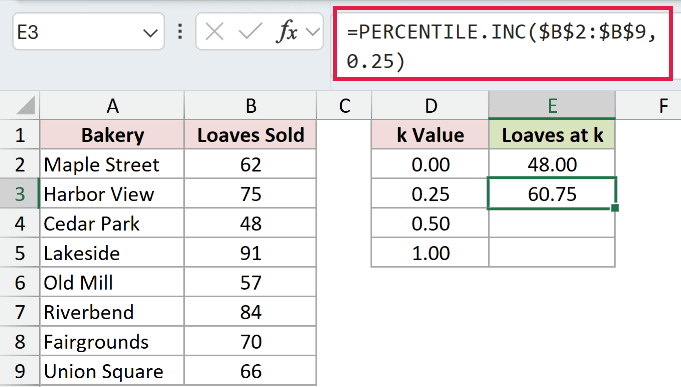Screen dimensions: 681x387
Task: Select the 'Maple Street' cell
Action: 112,165
